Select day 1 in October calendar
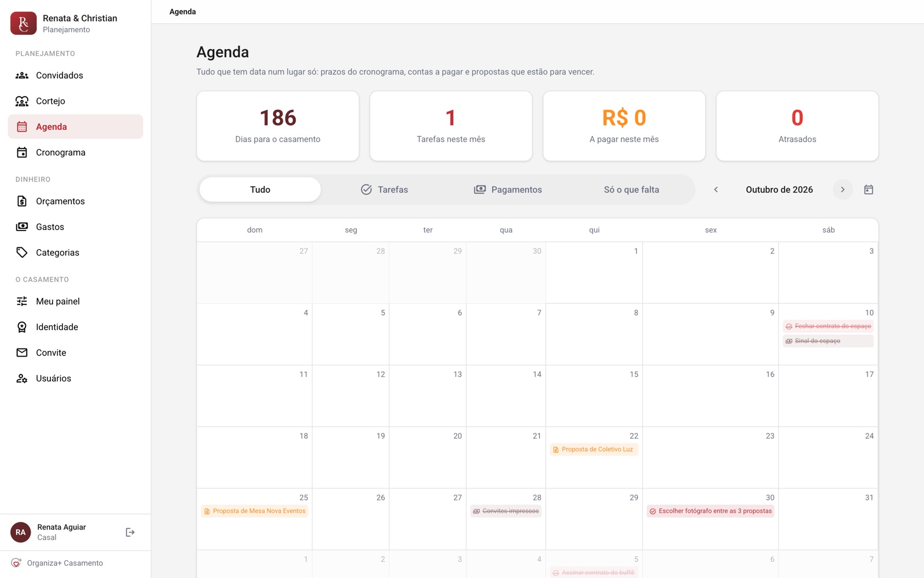 tap(594, 273)
